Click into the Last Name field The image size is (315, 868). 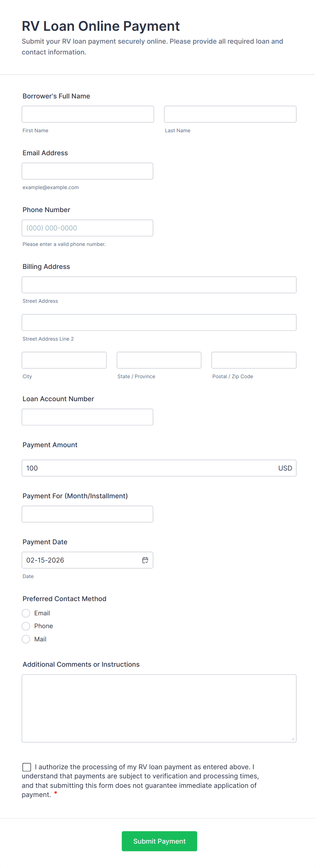click(x=230, y=114)
